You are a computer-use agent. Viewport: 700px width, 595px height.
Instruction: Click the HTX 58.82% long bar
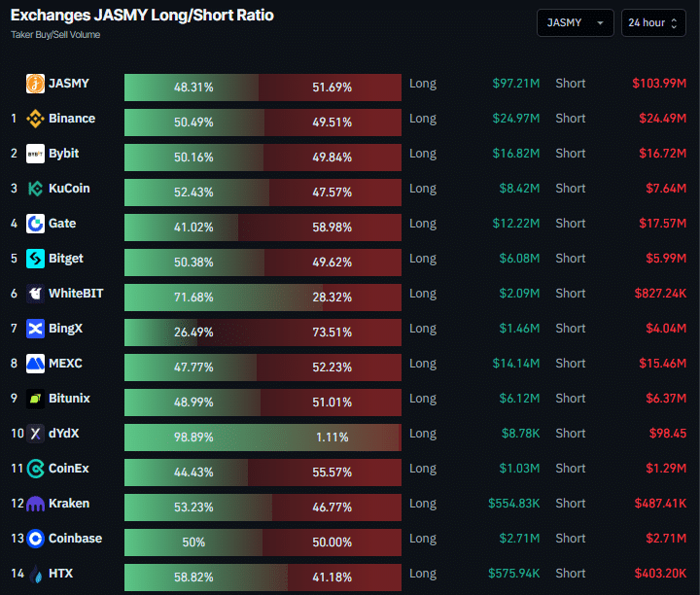206,577
